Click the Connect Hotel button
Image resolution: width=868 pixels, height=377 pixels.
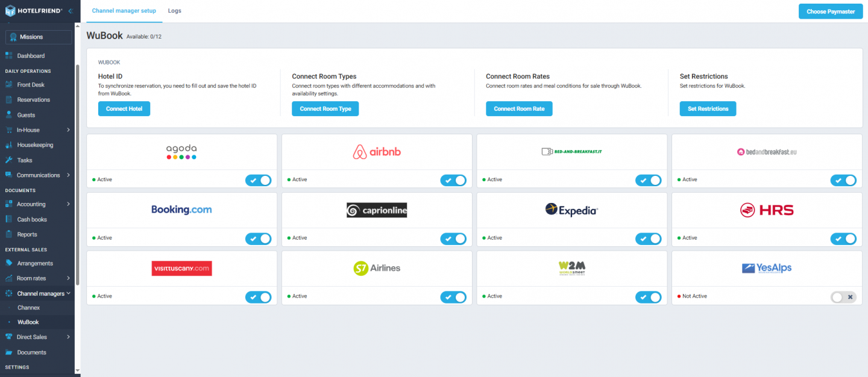[x=124, y=108]
